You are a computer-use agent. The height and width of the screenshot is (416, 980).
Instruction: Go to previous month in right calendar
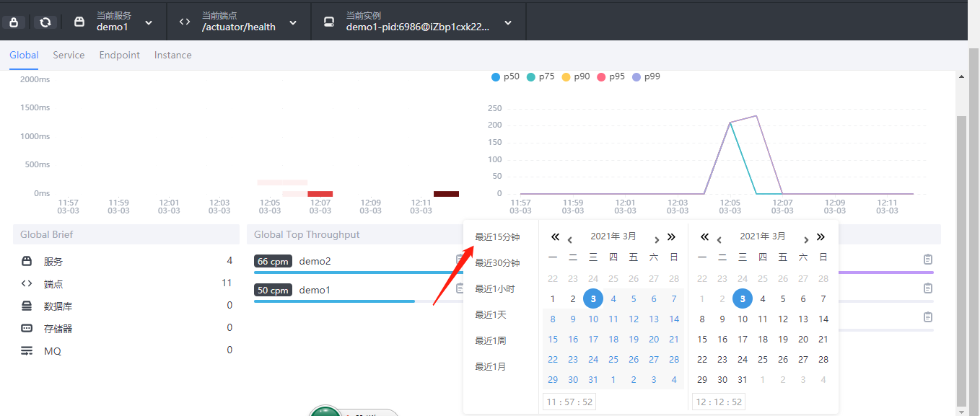719,239
